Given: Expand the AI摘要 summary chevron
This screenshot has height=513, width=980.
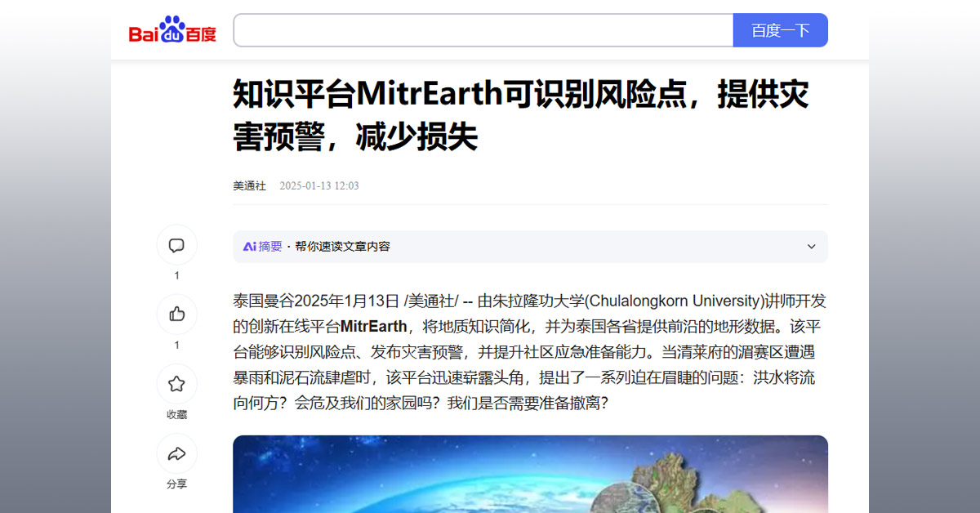Looking at the screenshot, I should [811, 247].
